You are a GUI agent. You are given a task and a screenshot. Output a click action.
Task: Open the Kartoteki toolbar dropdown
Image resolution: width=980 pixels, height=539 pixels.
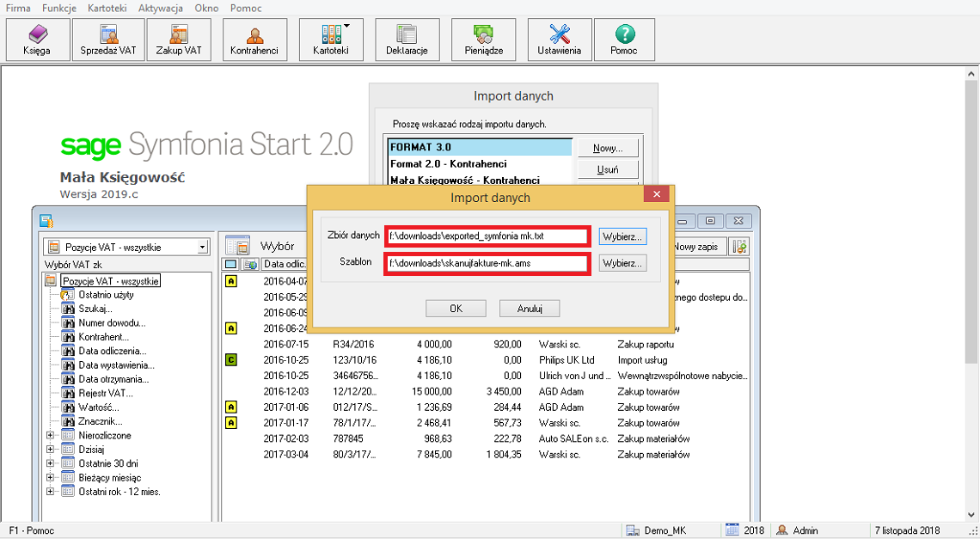[x=331, y=40]
